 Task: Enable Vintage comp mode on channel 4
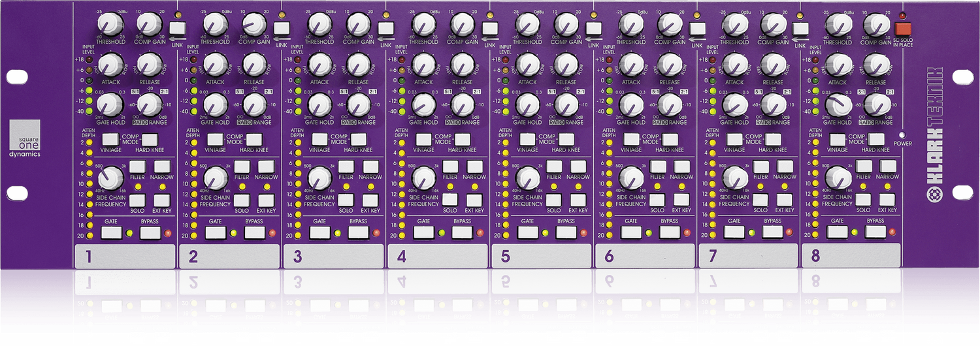coord(423,138)
